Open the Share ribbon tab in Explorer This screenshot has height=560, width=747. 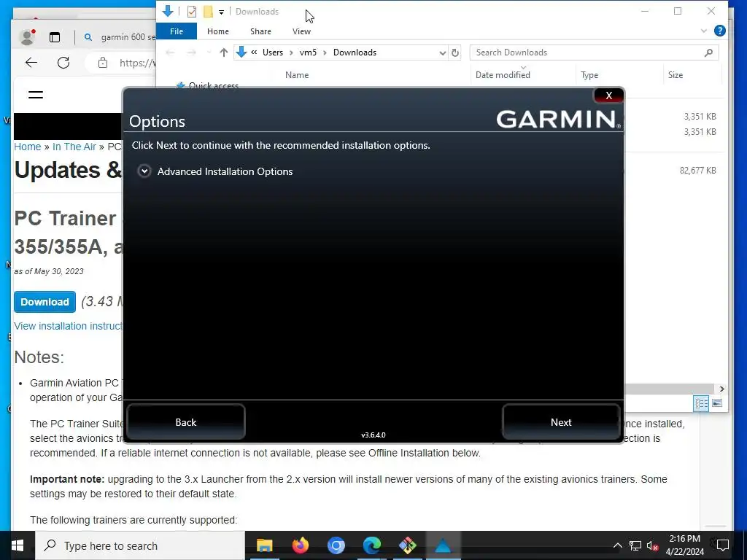tap(260, 31)
